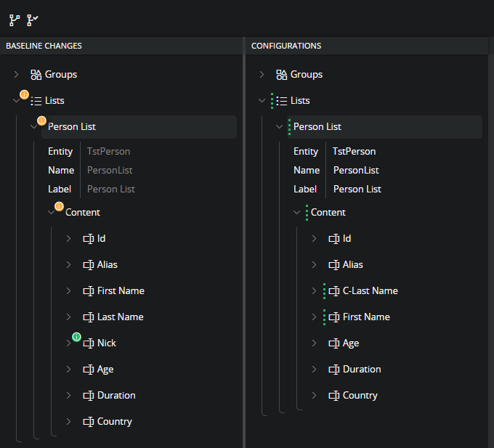Expand the Country item in Configurations

pos(315,396)
